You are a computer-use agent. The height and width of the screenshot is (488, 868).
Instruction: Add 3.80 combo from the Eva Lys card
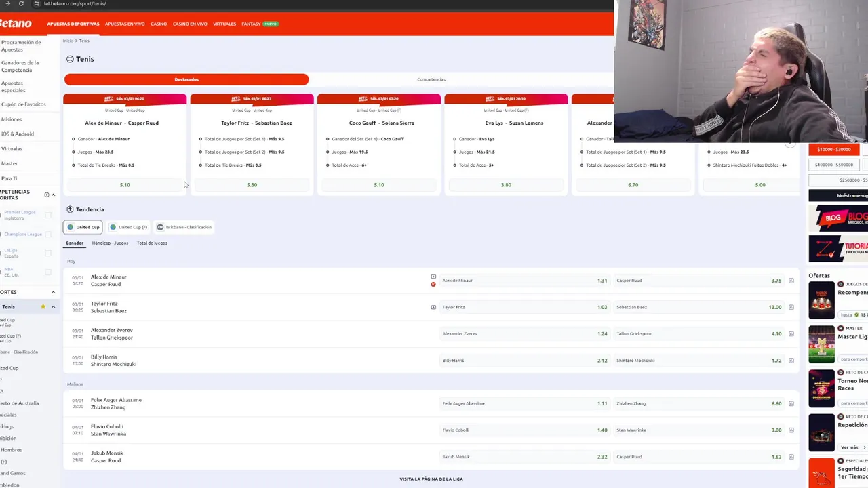coord(506,184)
